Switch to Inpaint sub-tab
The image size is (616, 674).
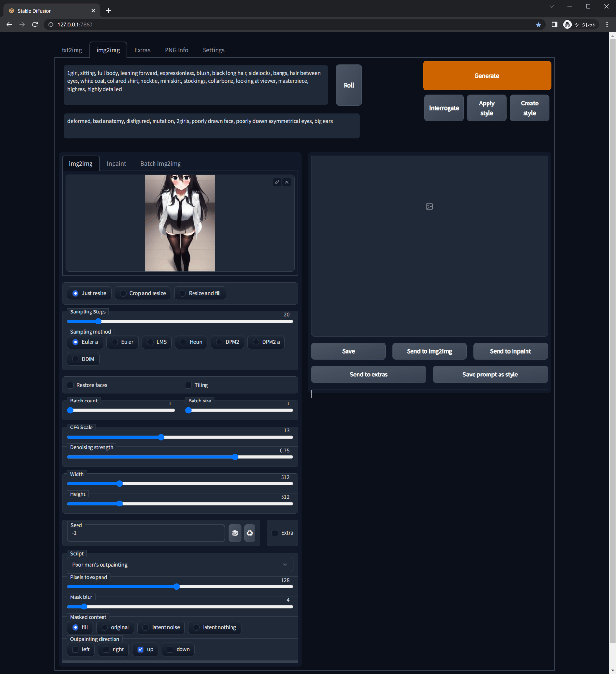point(116,164)
